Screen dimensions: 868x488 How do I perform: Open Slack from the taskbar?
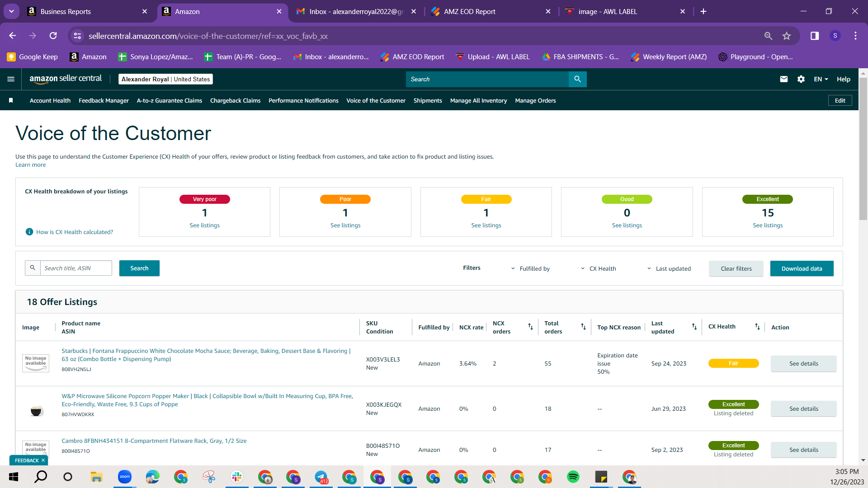[x=237, y=477]
